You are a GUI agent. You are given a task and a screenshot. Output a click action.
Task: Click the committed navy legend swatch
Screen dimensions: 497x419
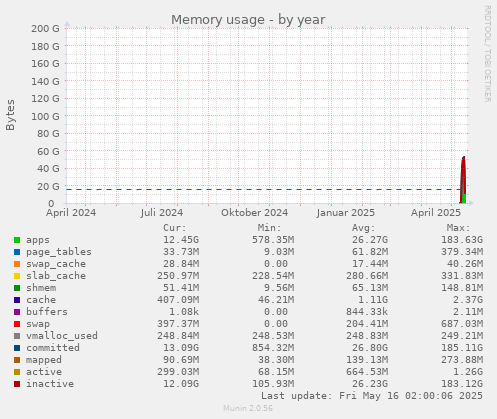pyautogui.click(x=17, y=348)
